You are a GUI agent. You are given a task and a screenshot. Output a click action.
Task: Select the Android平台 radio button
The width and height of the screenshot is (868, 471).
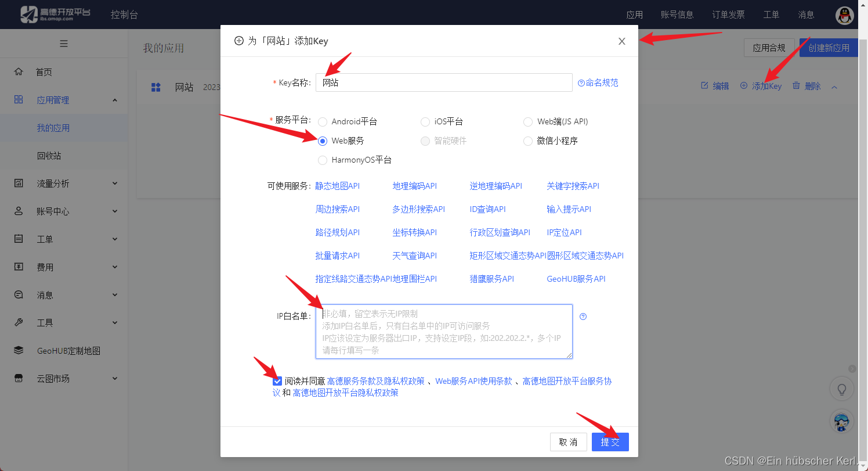pos(323,122)
